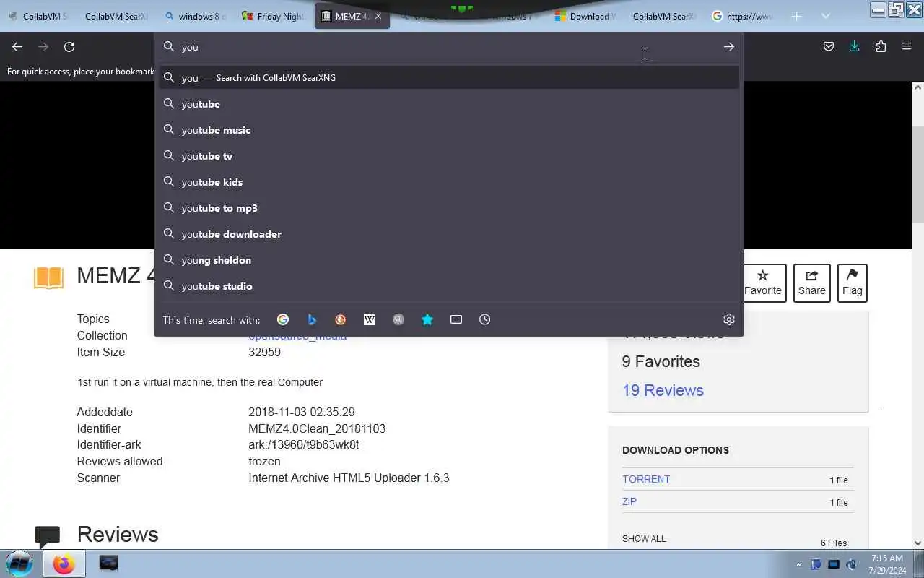
Task: Click the Favorite star button
Action: tap(763, 282)
